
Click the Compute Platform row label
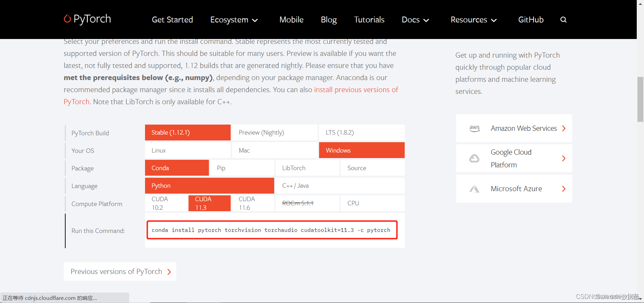pyautogui.click(x=97, y=204)
